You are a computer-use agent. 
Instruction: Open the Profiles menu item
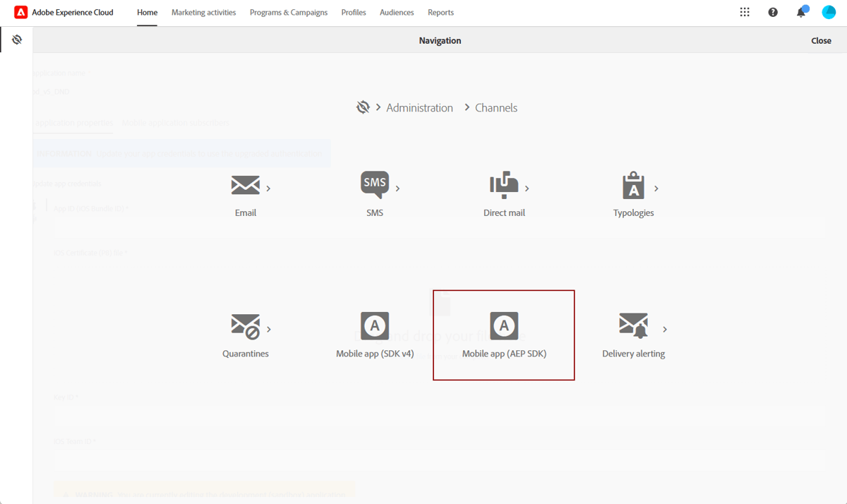(x=353, y=12)
